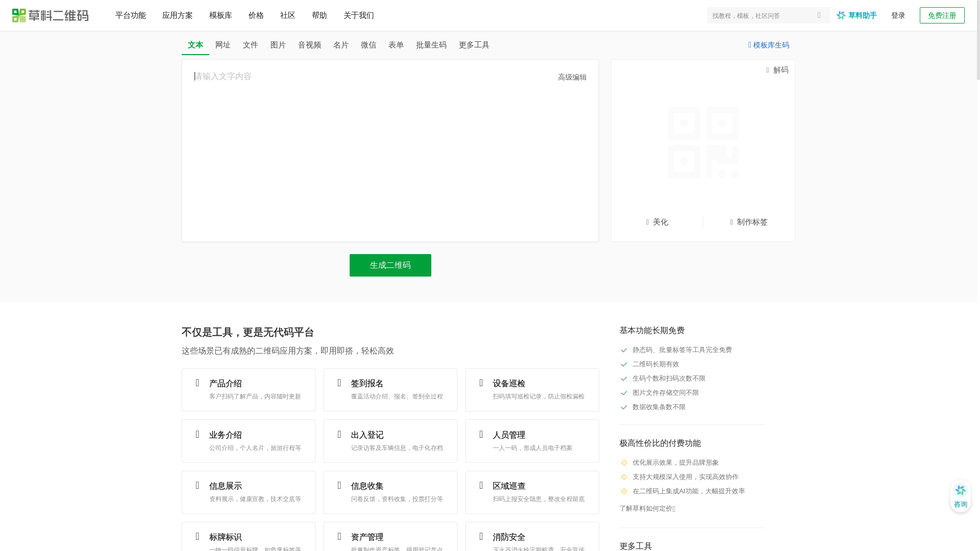Switch to the 网址 tab
This screenshot has height=551, width=980.
click(x=223, y=45)
